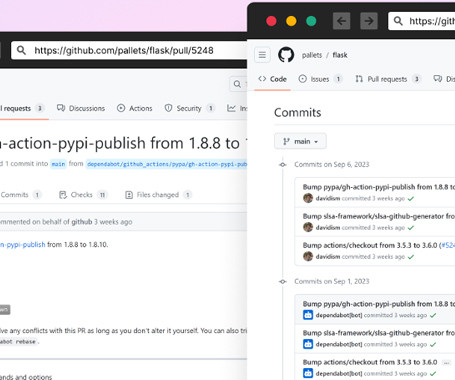
Task: Open Actions tab in back window
Action: point(135,108)
